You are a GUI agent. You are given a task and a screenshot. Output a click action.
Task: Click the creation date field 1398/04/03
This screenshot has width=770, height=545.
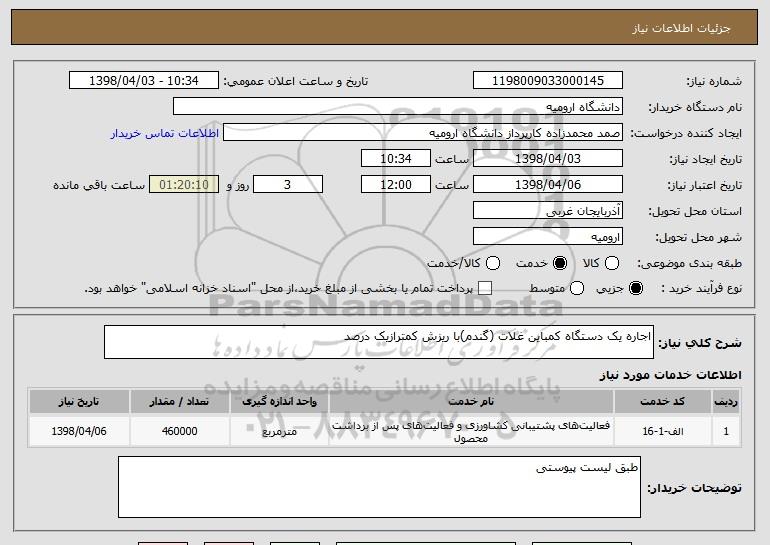pyautogui.click(x=548, y=159)
